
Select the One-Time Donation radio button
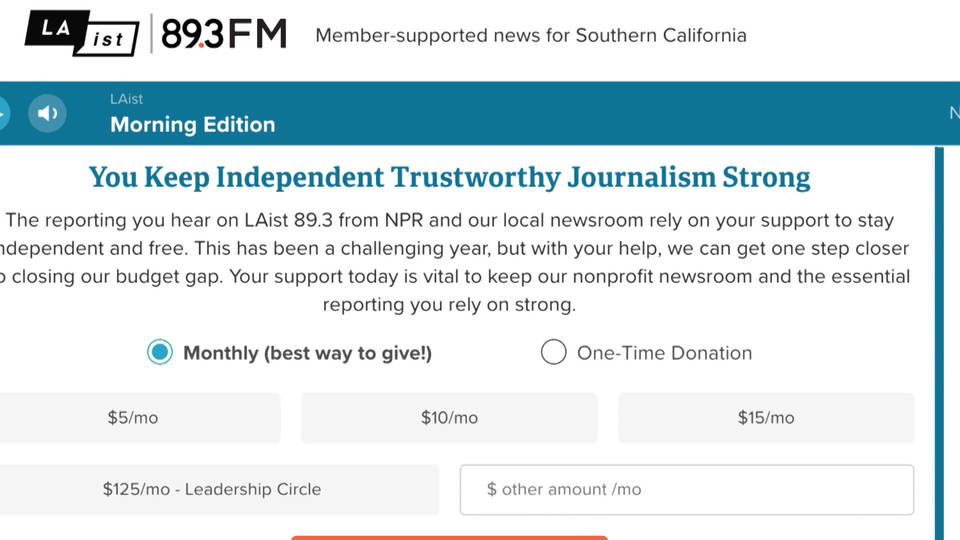553,352
